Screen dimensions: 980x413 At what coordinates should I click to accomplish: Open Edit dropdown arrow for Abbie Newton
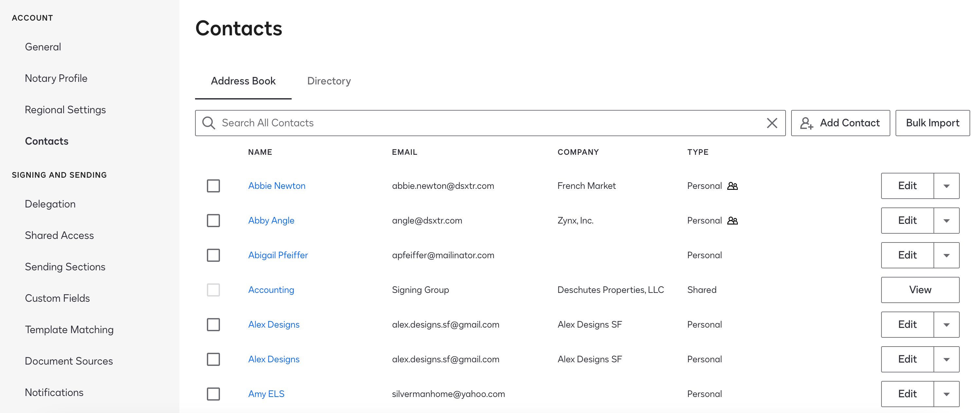pyautogui.click(x=947, y=186)
